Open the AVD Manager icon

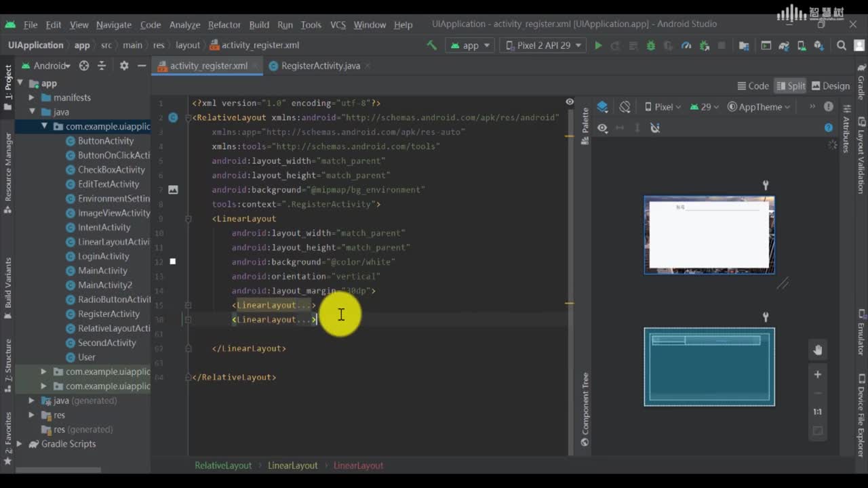[x=802, y=45]
